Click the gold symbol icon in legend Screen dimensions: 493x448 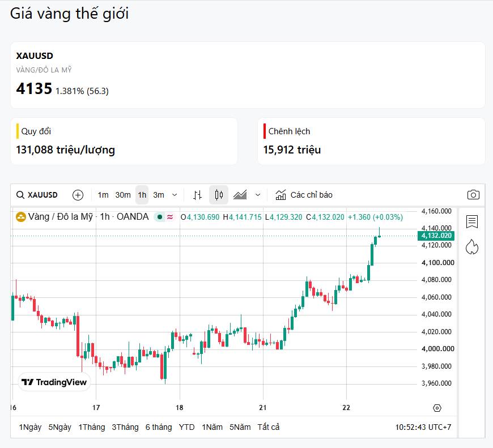pos(21,217)
